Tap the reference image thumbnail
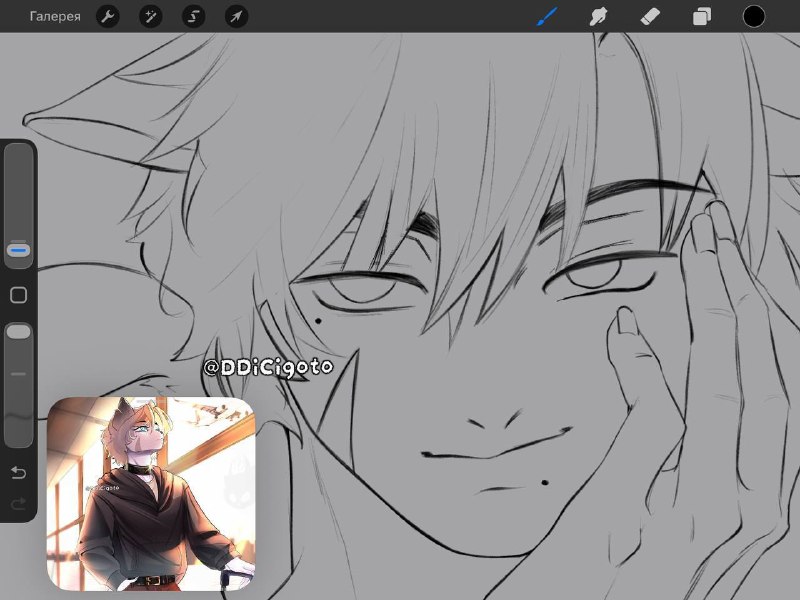The image size is (800, 600). (x=151, y=493)
